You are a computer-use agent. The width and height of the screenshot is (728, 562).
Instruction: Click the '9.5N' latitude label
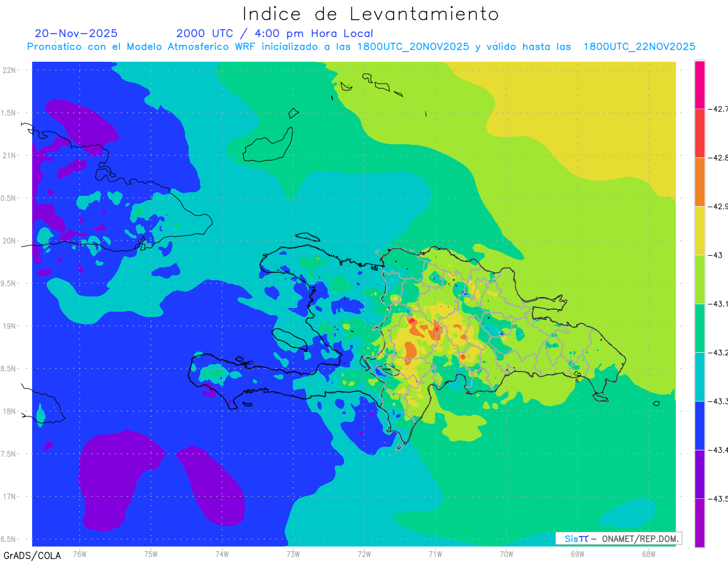tap(9, 284)
